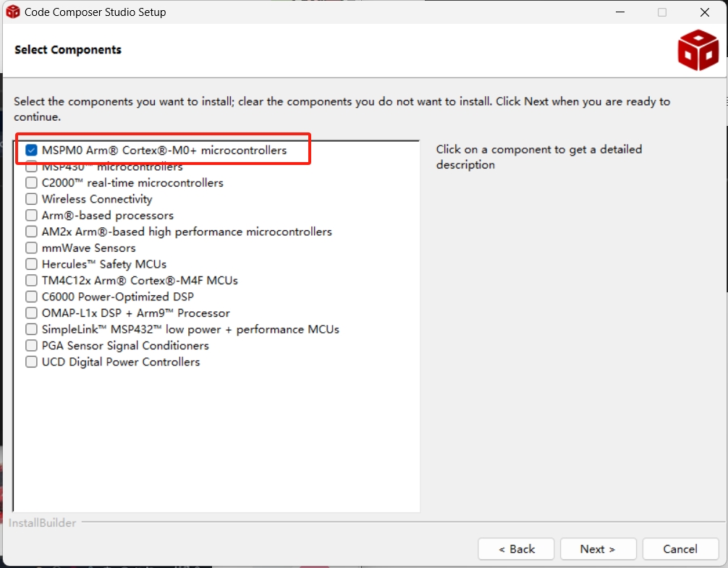Screen dimensions: 728x568
Task: Tick the SimpleLink MSP432 MCUs checkbox
Action: point(31,328)
